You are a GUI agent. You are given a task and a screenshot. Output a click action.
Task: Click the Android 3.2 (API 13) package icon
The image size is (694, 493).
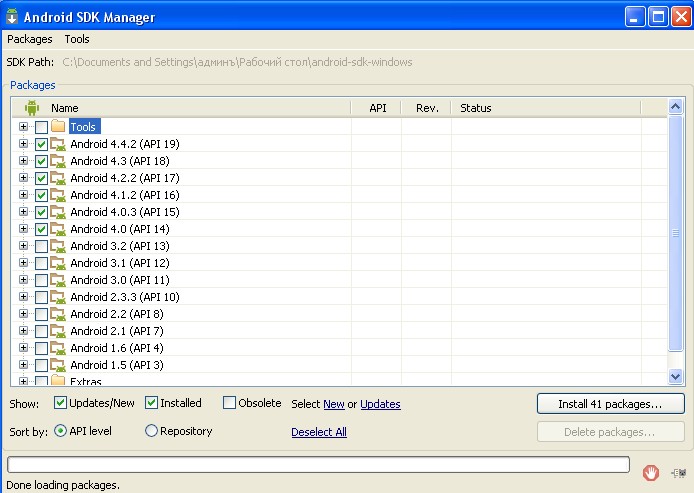tap(58, 246)
